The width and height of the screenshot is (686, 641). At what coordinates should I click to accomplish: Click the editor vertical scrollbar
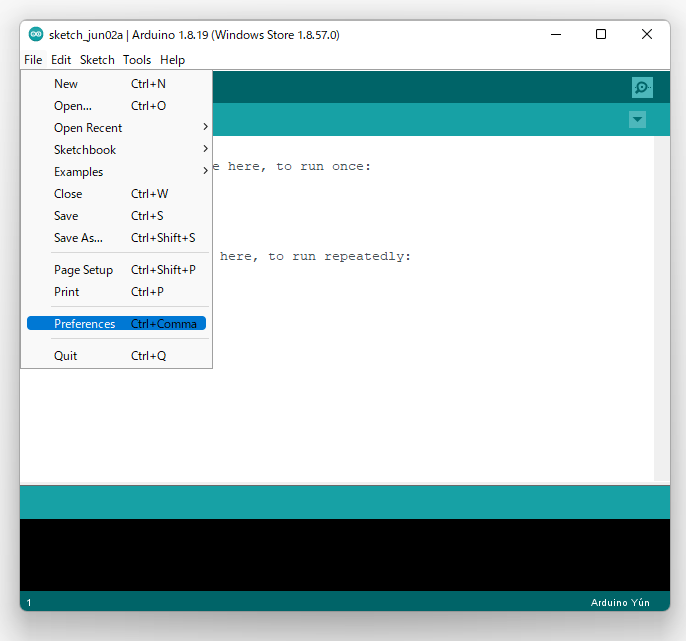point(662,309)
